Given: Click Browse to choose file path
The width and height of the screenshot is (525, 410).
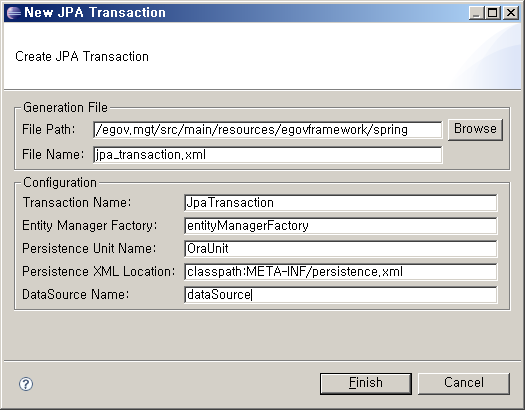Looking at the screenshot, I should click(475, 129).
